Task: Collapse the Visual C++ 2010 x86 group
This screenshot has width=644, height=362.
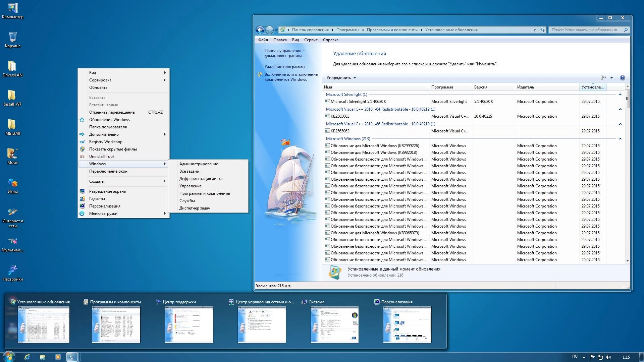Action: click(x=620, y=124)
